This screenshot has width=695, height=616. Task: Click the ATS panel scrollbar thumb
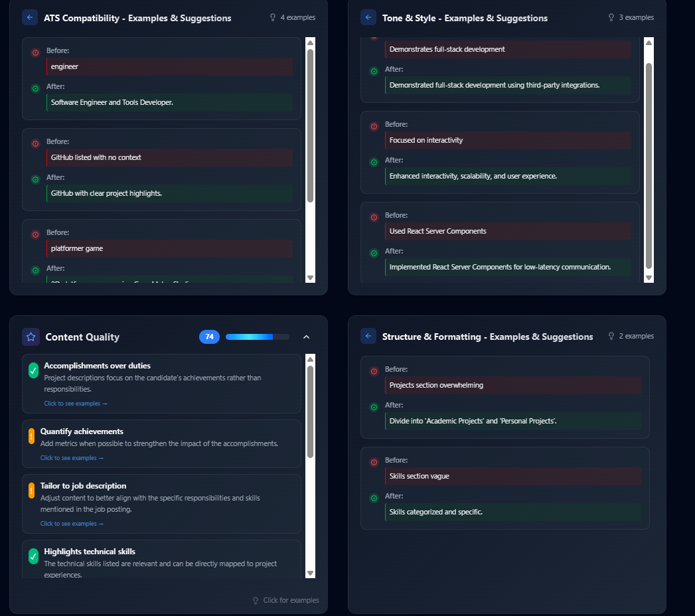coord(310,125)
